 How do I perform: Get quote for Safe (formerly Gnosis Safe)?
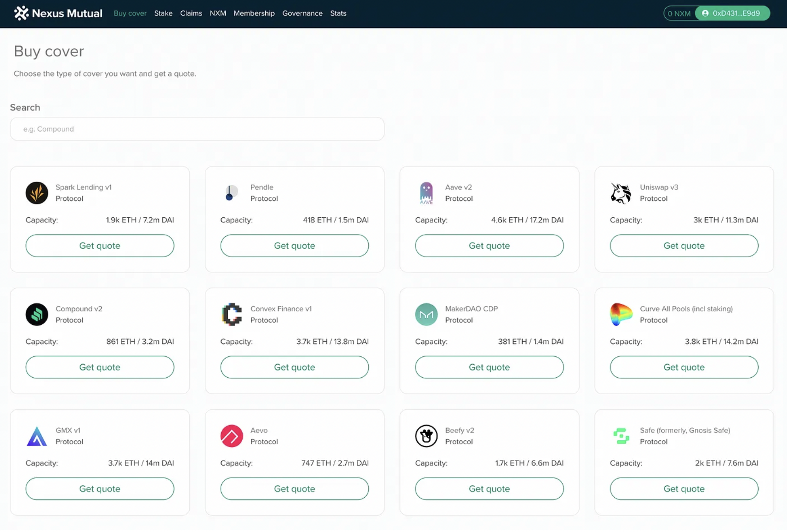point(684,489)
